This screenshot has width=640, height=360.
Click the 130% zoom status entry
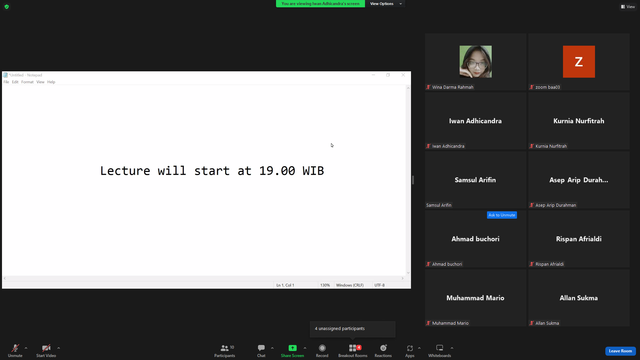pyautogui.click(x=325, y=285)
